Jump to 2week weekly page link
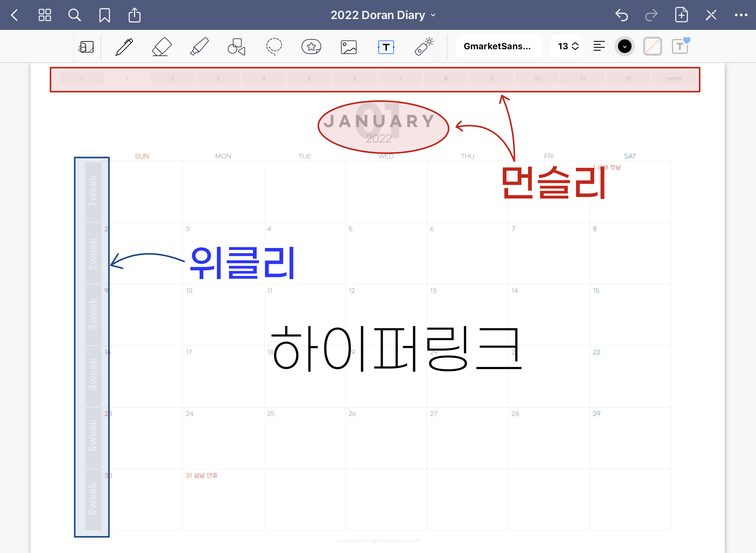 93,254
